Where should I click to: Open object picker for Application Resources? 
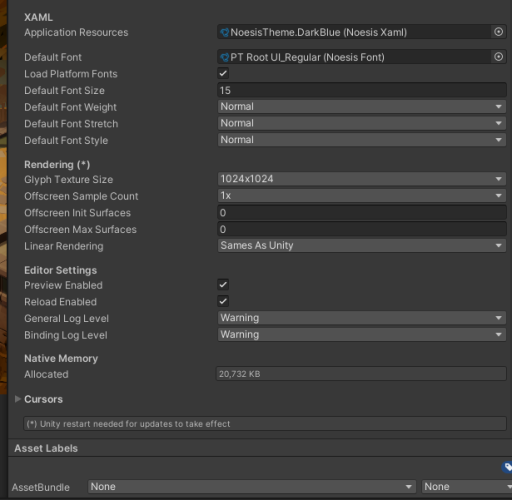(x=498, y=32)
